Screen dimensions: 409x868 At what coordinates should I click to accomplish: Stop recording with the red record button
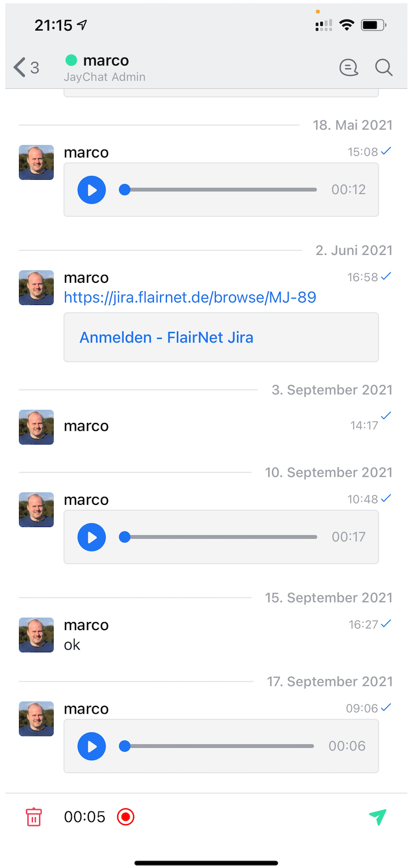tap(126, 817)
